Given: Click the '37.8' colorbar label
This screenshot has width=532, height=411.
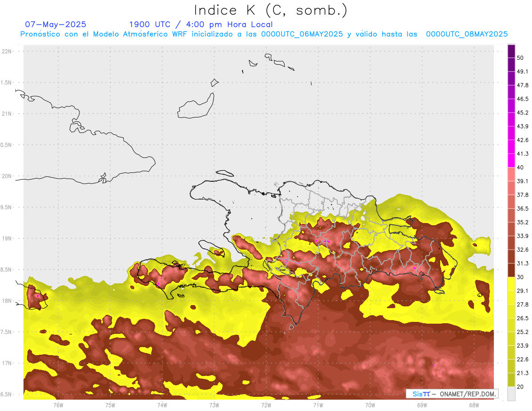Looking at the screenshot, I should point(523,195).
